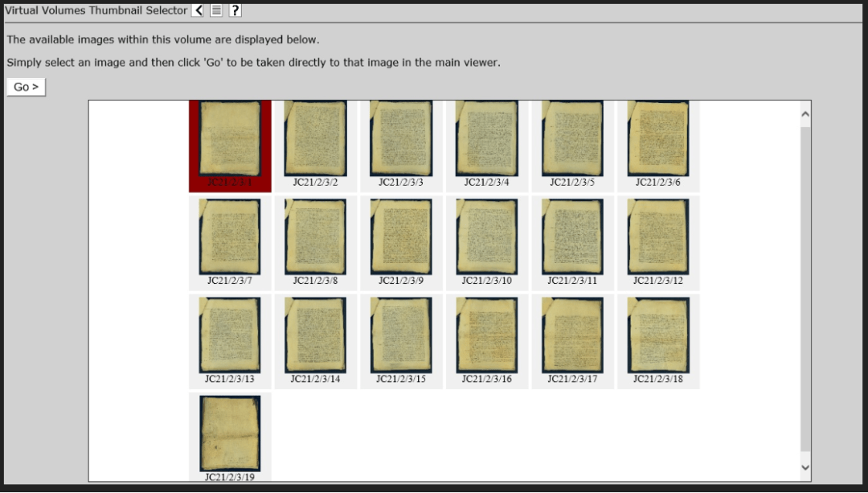868x493 pixels.
Task: Click the scroll up arrow of thumbnail pane
Action: pos(805,114)
